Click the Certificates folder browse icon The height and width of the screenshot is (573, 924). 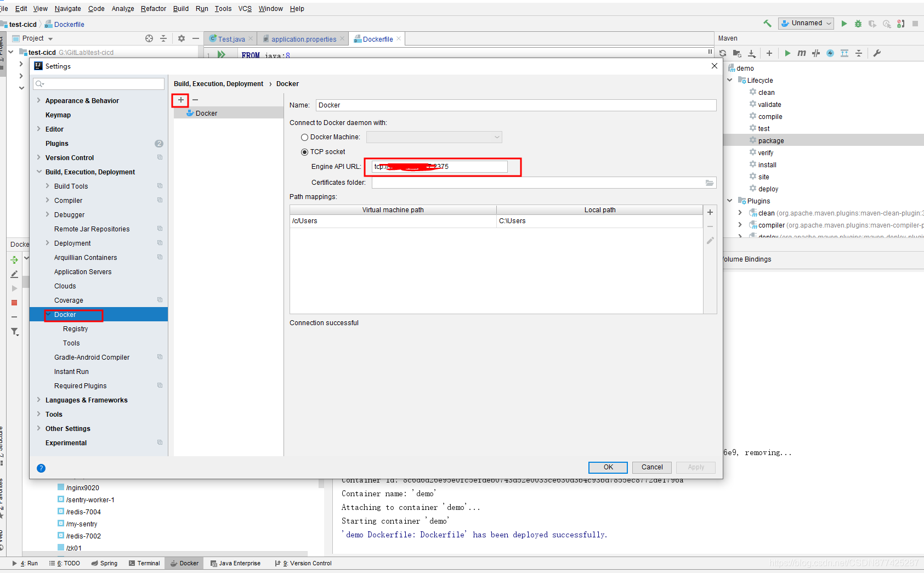[710, 183]
